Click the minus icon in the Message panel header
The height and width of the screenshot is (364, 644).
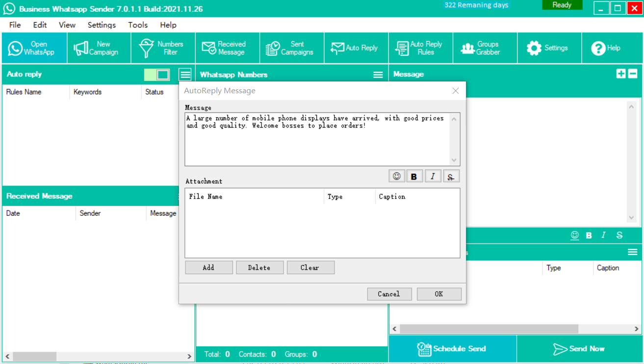tap(633, 74)
